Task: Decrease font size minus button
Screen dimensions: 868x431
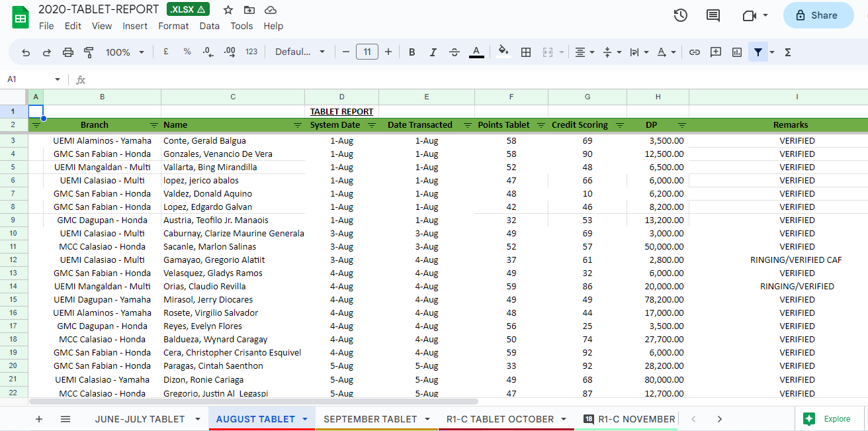Action: (345, 52)
